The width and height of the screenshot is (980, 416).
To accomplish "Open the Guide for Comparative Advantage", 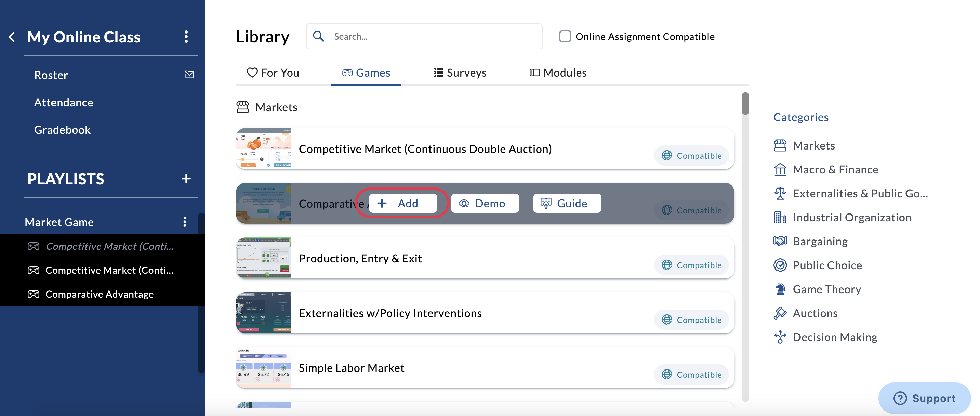I will click(567, 203).
